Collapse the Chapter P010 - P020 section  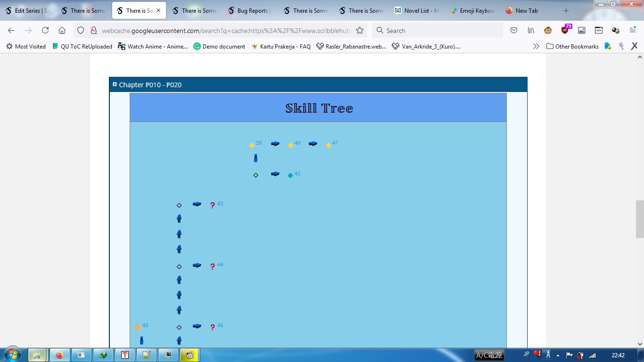coord(115,85)
